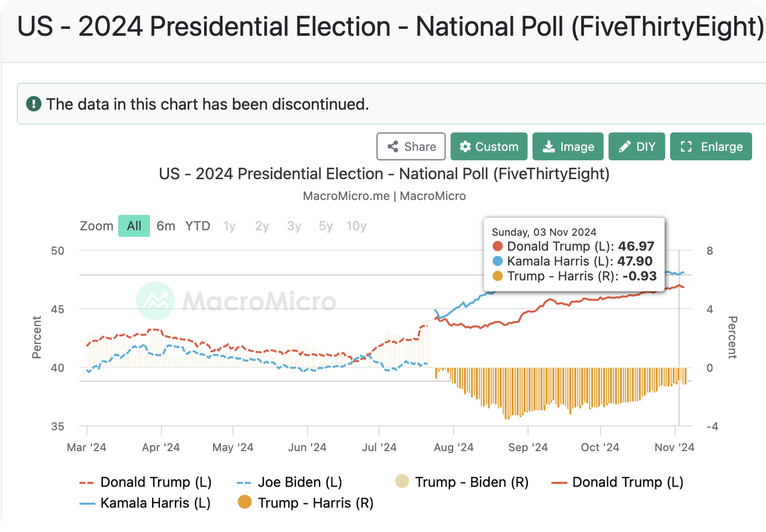This screenshot has height=532, width=766.
Task: Select the YTD zoom range
Action: point(197,226)
